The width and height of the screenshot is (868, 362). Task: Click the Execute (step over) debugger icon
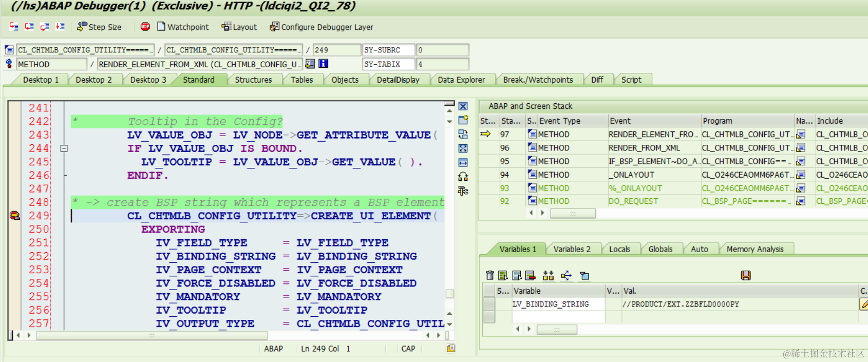click(x=29, y=26)
